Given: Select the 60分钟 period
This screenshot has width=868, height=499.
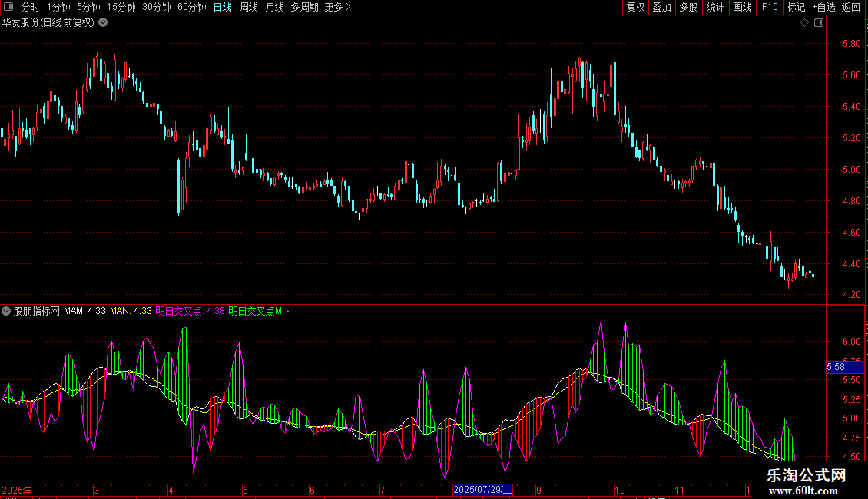Looking at the screenshot, I should [x=191, y=7].
